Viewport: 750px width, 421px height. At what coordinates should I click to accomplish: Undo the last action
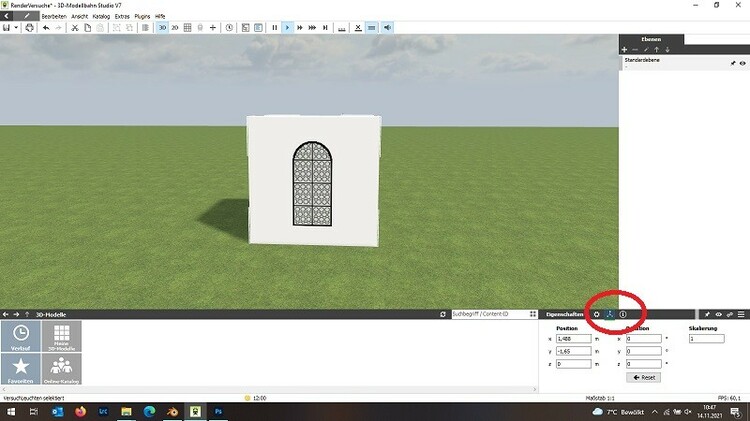click(46, 28)
